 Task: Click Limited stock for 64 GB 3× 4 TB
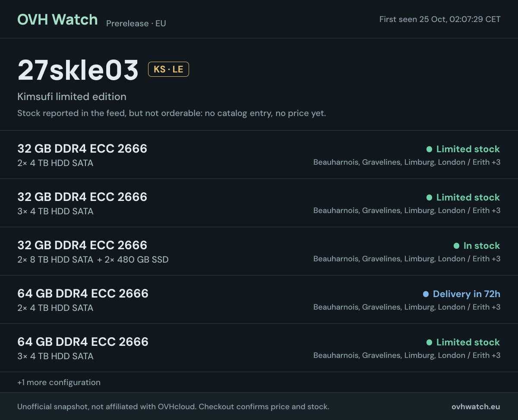point(468,342)
